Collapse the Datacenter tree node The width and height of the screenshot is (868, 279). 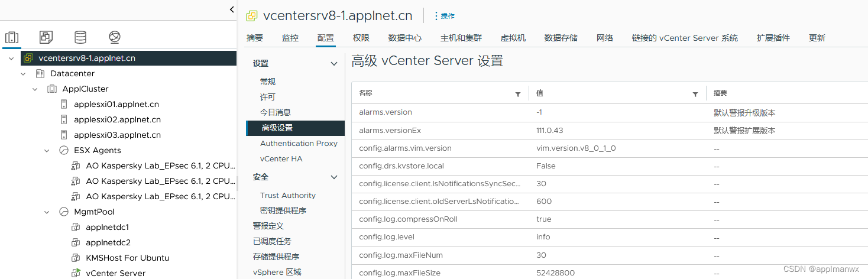[23, 74]
